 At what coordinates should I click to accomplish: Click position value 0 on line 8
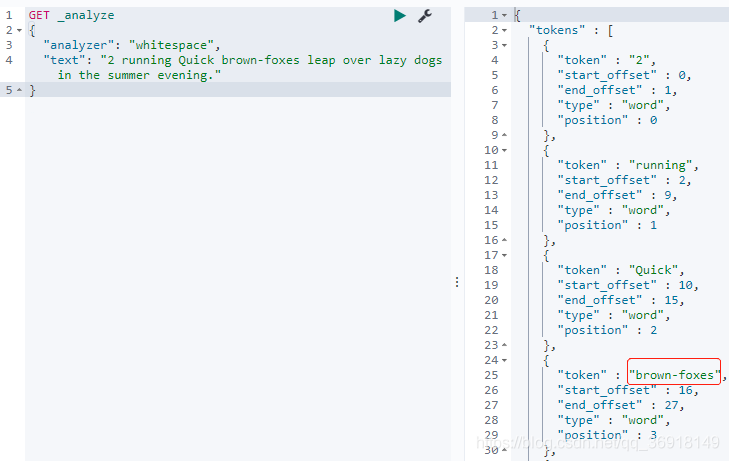[653, 120]
